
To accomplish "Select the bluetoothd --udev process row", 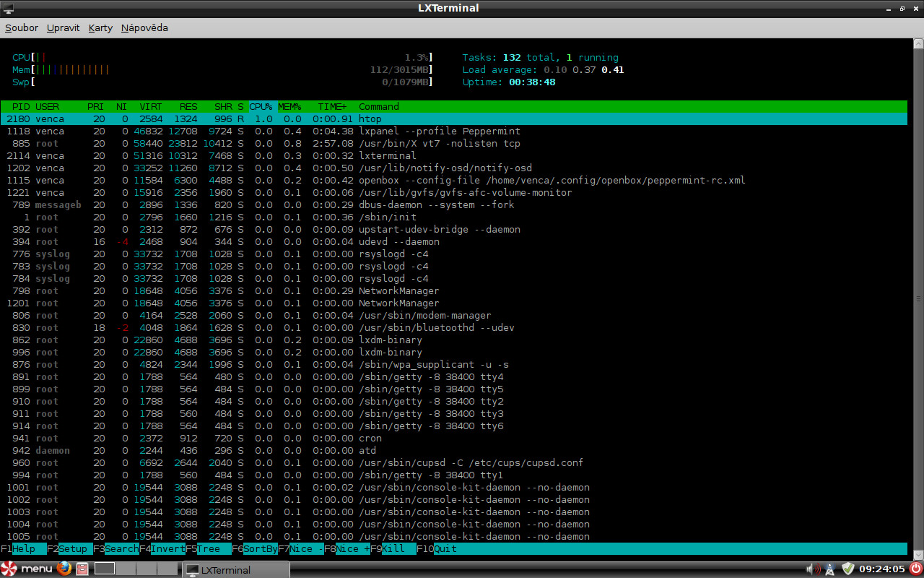I will [453, 327].
